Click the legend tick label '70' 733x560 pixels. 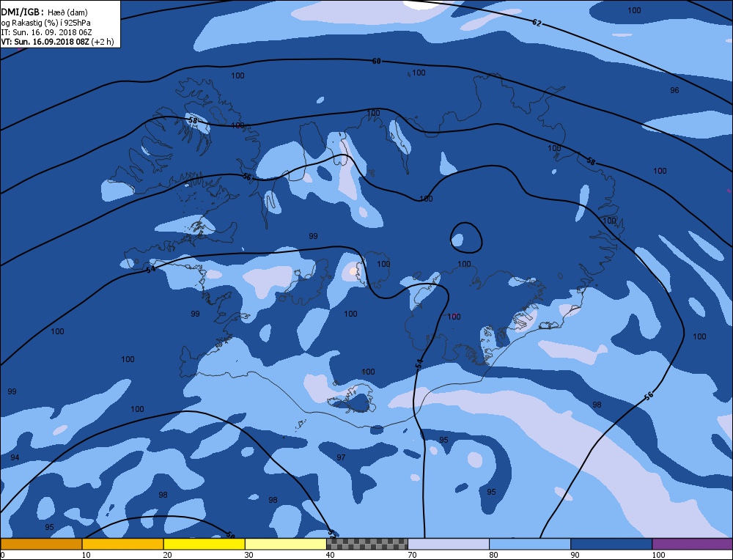pos(412,555)
